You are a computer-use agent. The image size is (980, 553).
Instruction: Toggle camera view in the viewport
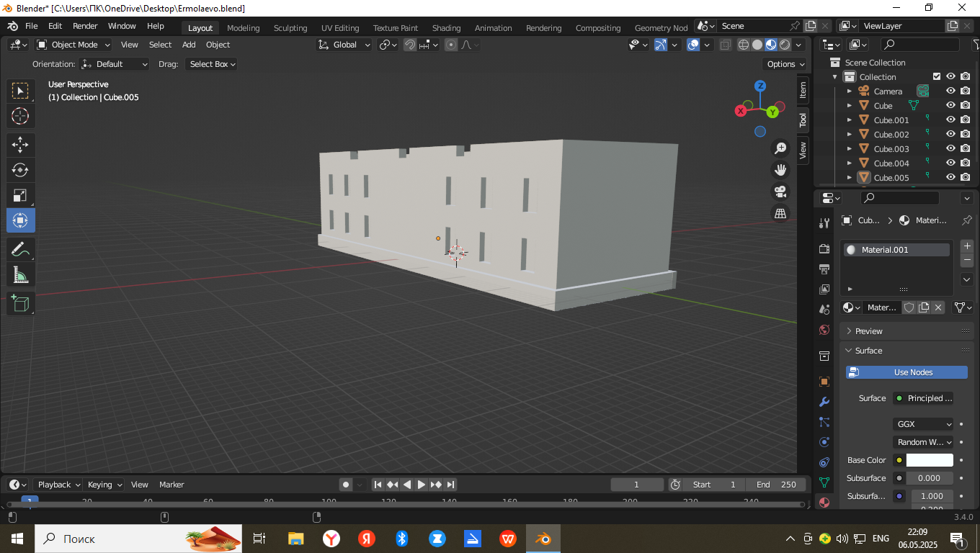tap(780, 192)
